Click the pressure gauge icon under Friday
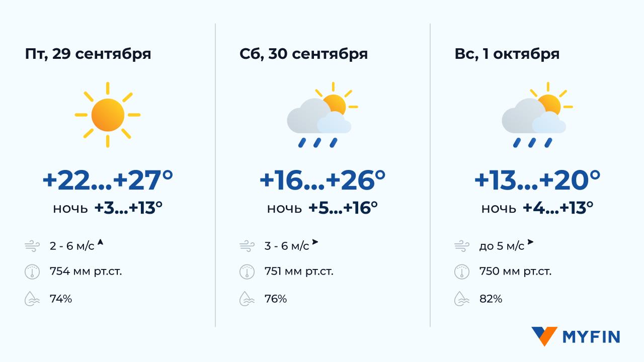This screenshot has width=644, height=362. [x=32, y=272]
